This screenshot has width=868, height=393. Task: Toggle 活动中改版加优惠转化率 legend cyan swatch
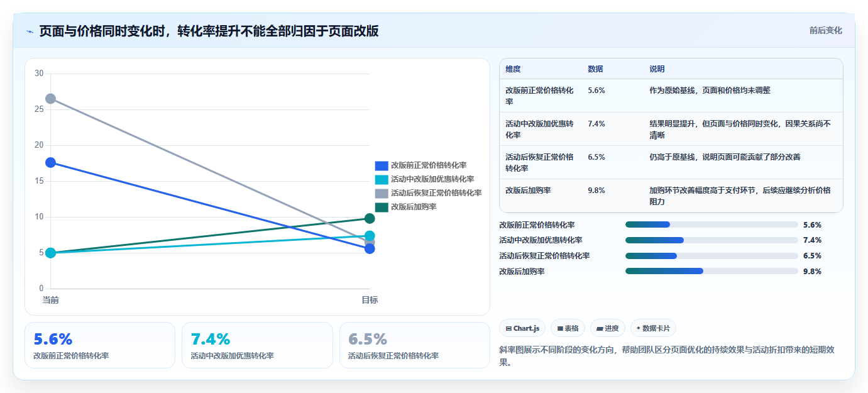pyautogui.click(x=382, y=180)
